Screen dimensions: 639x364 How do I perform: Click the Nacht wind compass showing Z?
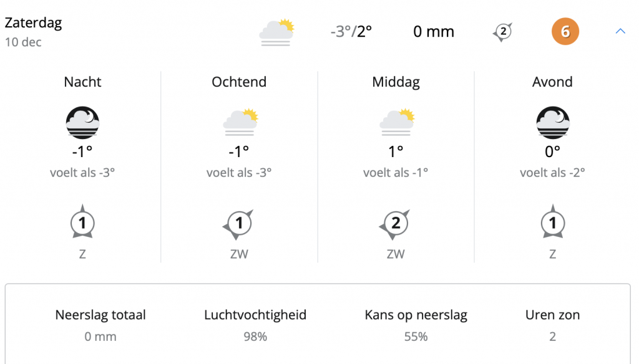[x=82, y=223]
